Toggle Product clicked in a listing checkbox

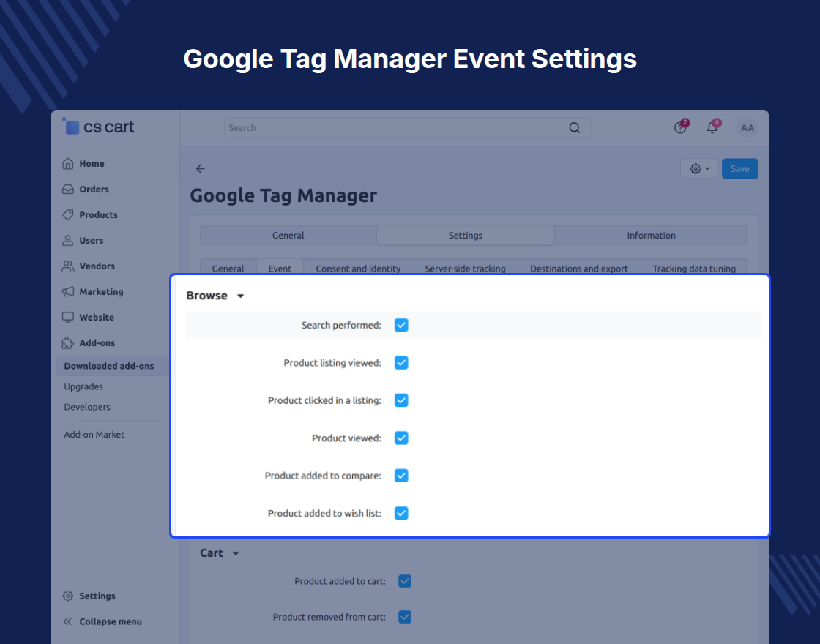[x=401, y=400]
